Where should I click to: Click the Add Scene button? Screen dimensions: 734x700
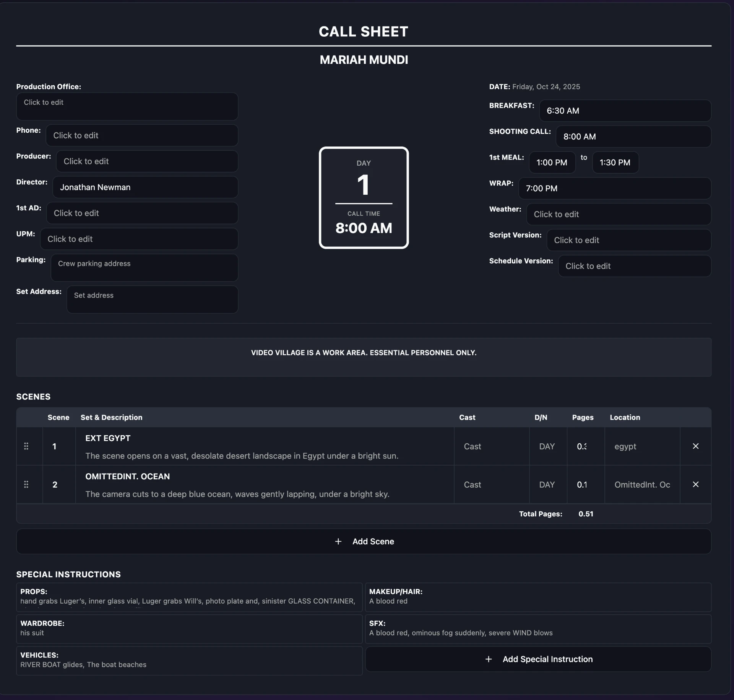pyautogui.click(x=364, y=541)
